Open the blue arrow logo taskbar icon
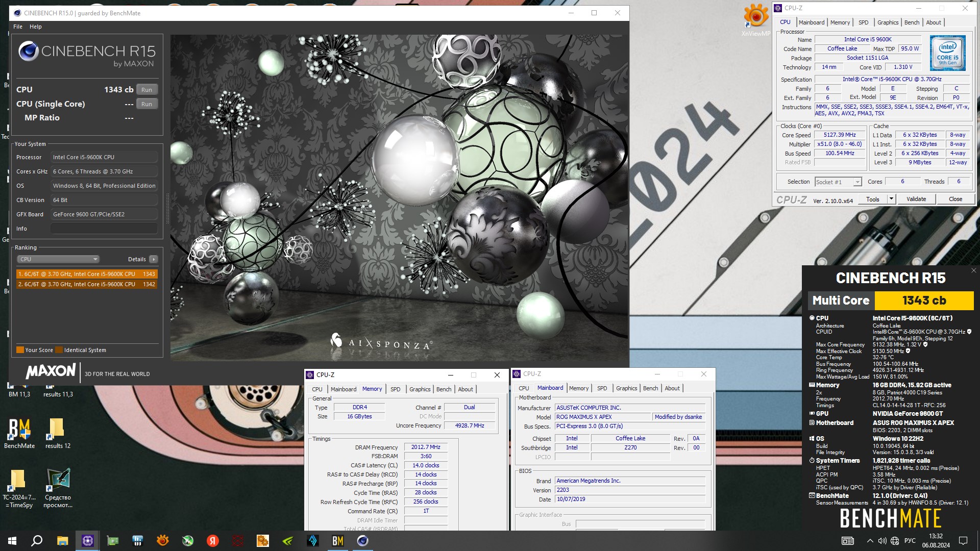The height and width of the screenshot is (551, 980). (312, 541)
